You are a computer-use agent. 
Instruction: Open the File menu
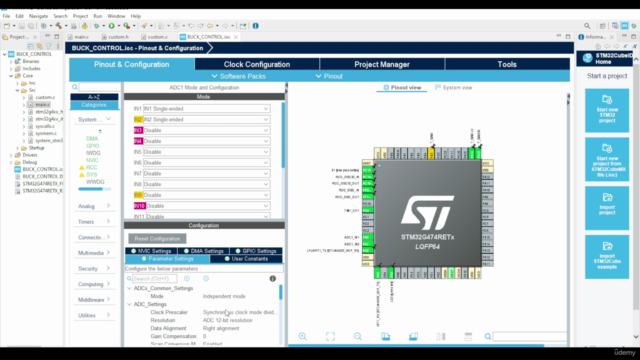tap(6, 16)
